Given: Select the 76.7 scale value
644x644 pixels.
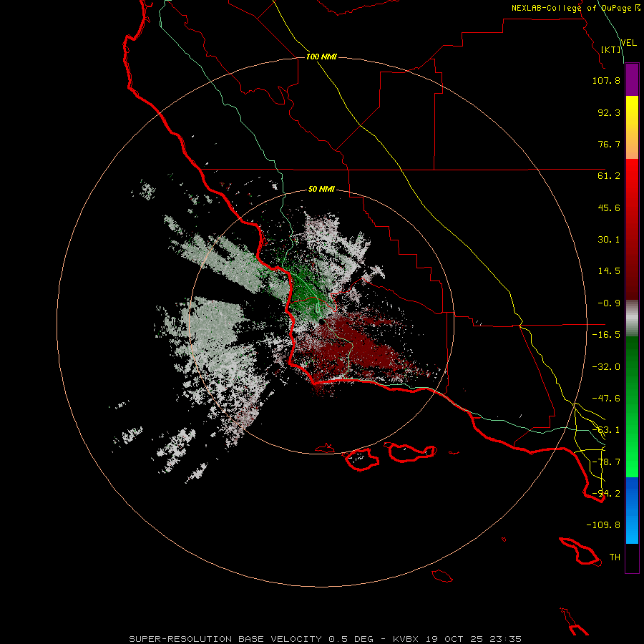Looking at the screenshot, I should point(609,144).
